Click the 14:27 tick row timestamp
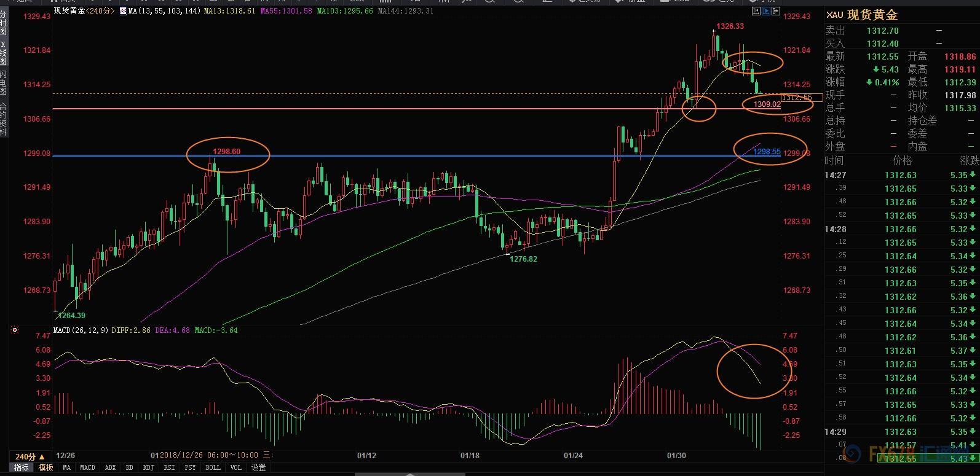Image resolution: width=980 pixels, height=476 pixels. click(836, 175)
